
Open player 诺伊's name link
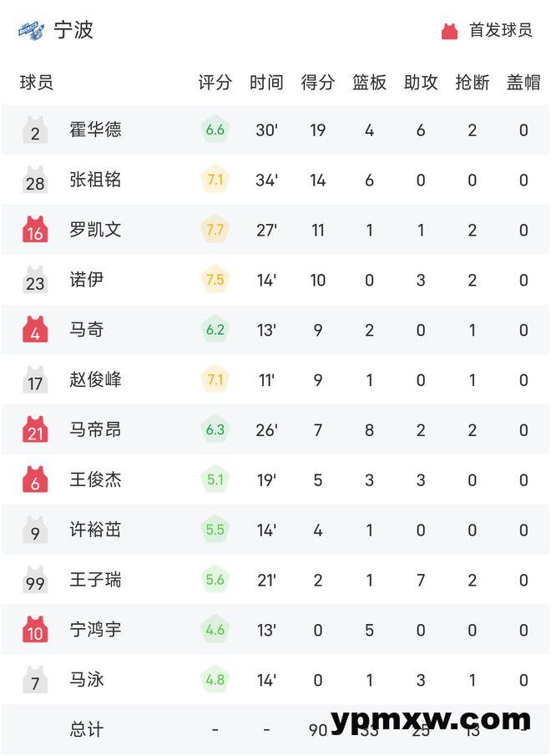(x=87, y=280)
